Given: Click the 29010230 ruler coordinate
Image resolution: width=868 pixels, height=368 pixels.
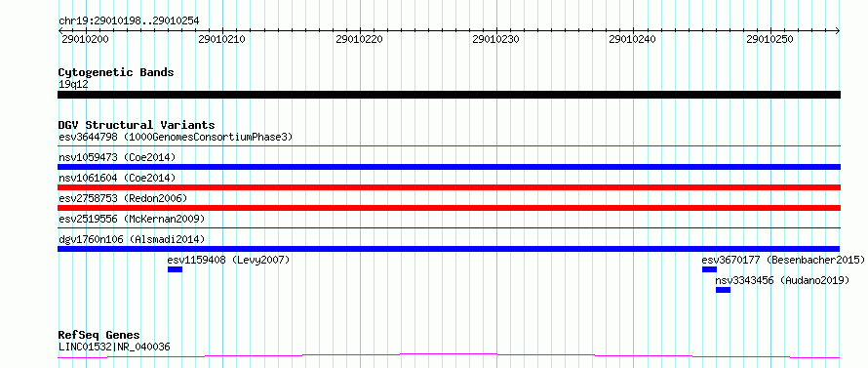Looking at the screenshot, I should pos(496,39).
